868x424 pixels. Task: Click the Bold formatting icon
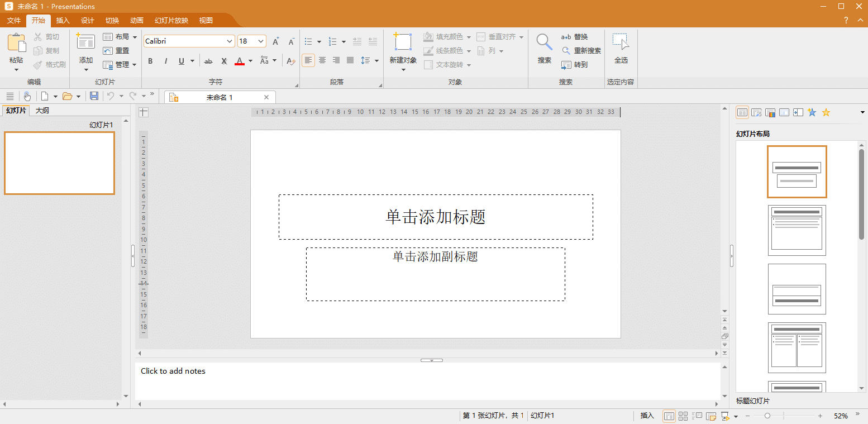click(150, 61)
